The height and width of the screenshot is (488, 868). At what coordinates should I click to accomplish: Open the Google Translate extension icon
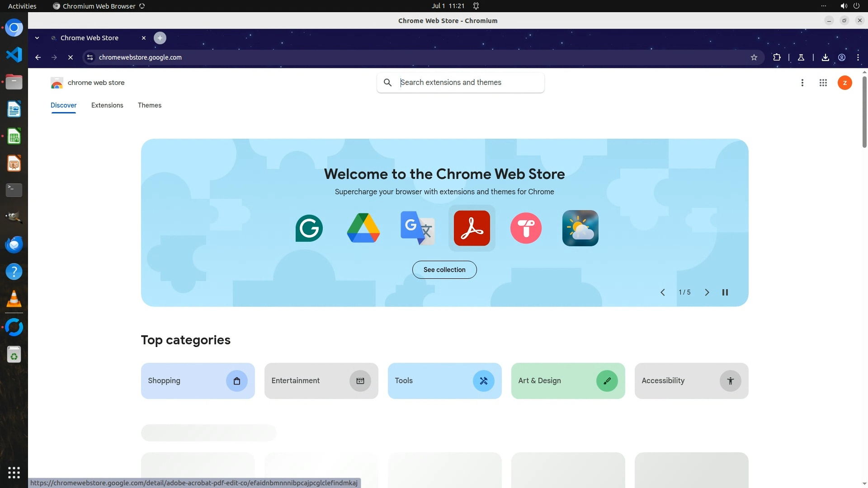click(x=417, y=228)
